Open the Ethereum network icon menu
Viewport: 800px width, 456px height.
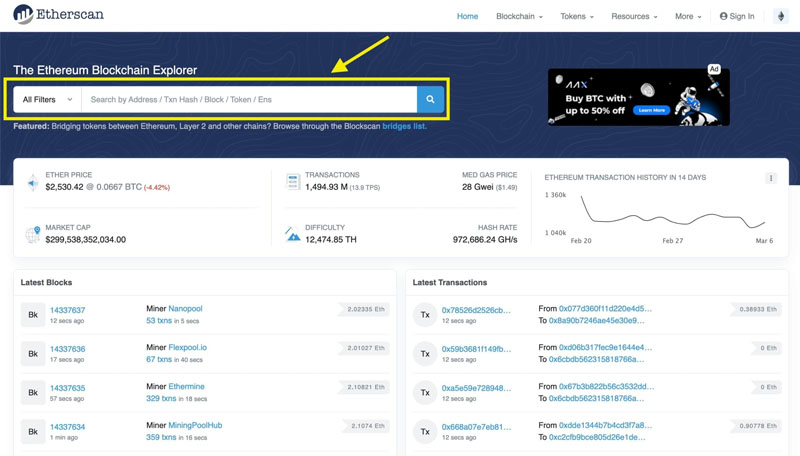(x=781, y=16)
